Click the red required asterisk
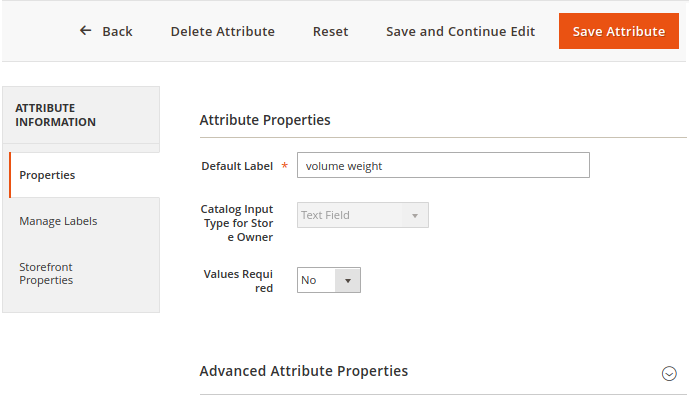The height and width of the screenshot is (400, 689). (x=284, y=166)
